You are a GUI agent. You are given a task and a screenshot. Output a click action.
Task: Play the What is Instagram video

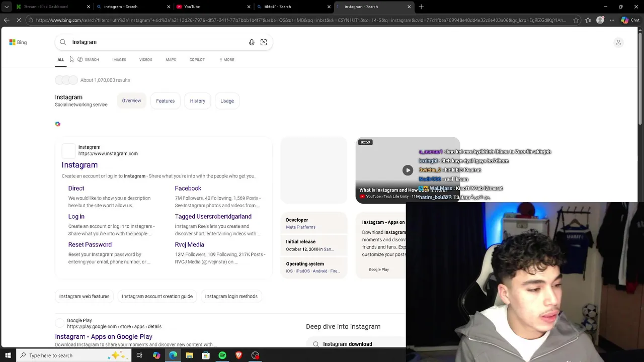[408, 170]
